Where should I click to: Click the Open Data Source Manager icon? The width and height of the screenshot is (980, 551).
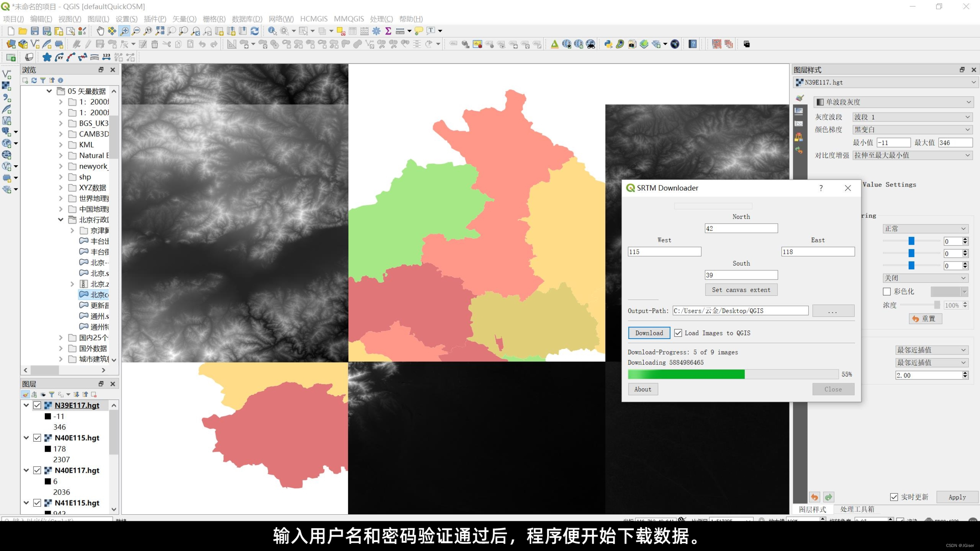(11, 44)
